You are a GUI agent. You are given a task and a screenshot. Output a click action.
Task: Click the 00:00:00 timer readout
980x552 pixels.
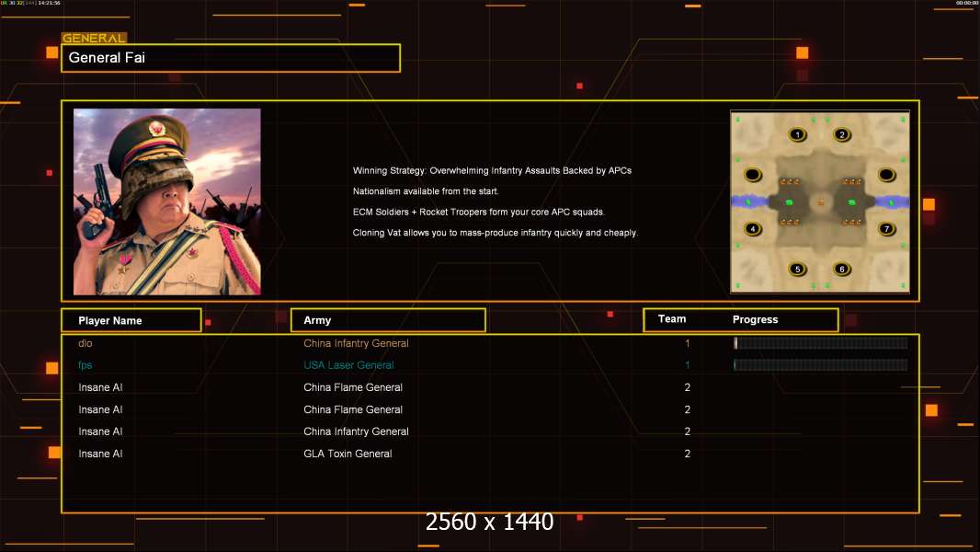(x=967, y=3)
